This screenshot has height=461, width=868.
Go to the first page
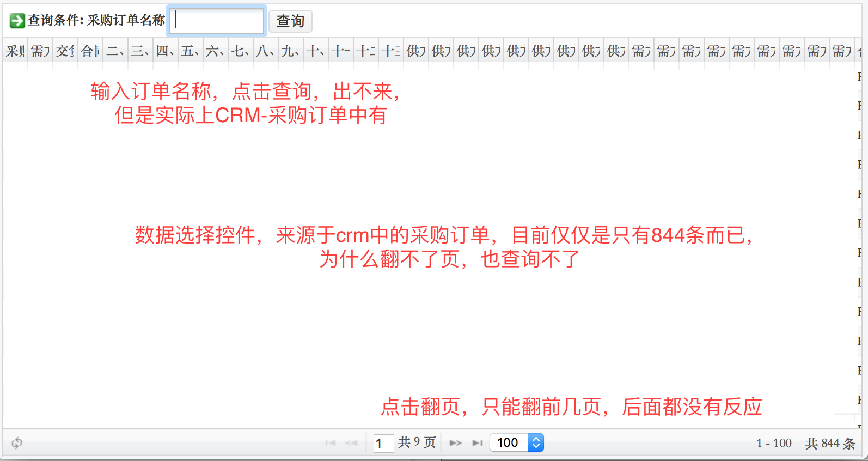point(330,443)
